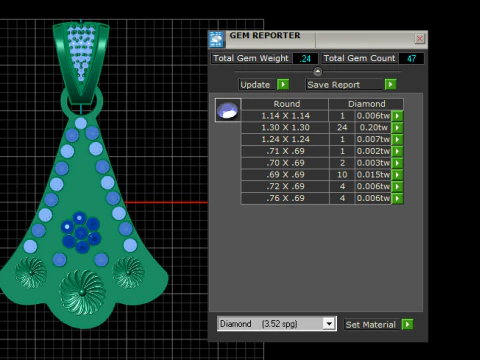Click green arrow in the .69 X .69 row
This screenshot has height=360, width=480.
397,175
